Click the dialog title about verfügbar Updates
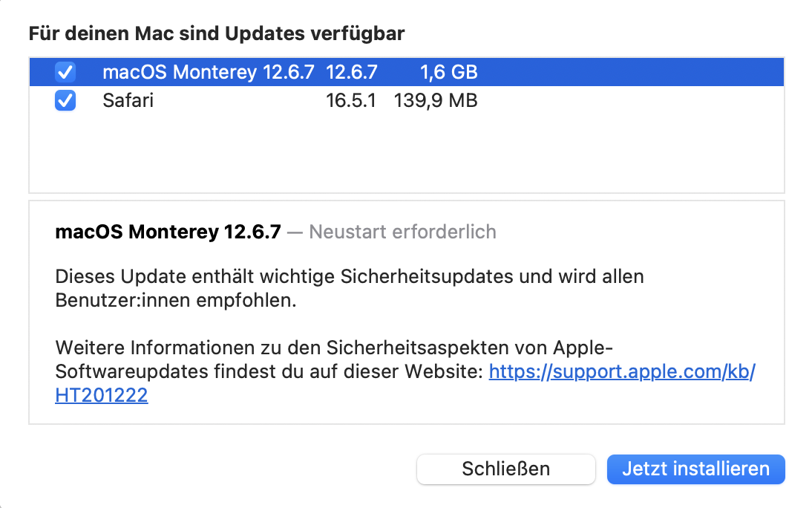Image resolution: width=812 pixels, height=508 pixels. (216, 33)
